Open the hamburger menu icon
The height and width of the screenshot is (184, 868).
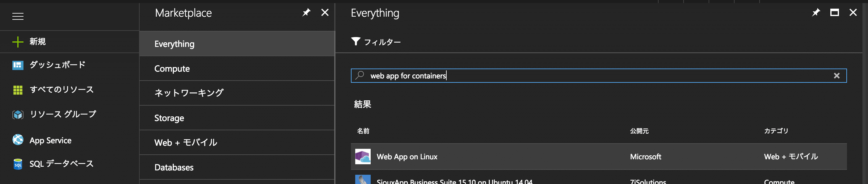[x=18, y=16]
